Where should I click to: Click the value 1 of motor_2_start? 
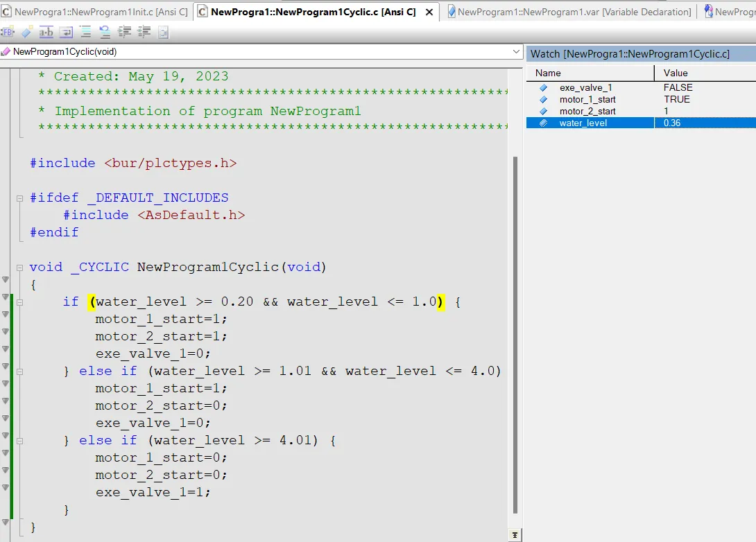tap(666, 112)
